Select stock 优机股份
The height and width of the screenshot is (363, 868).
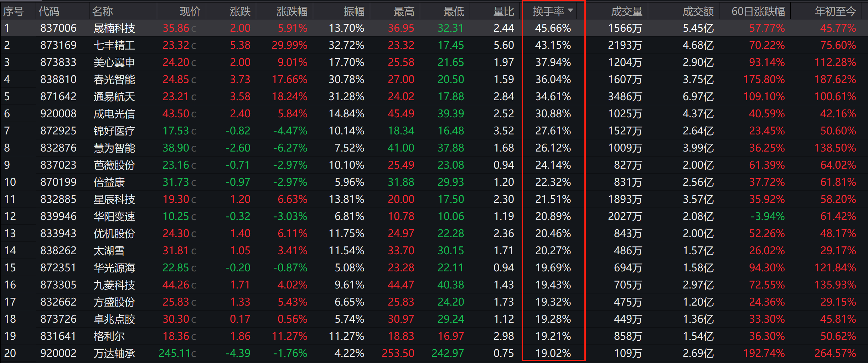114,234
